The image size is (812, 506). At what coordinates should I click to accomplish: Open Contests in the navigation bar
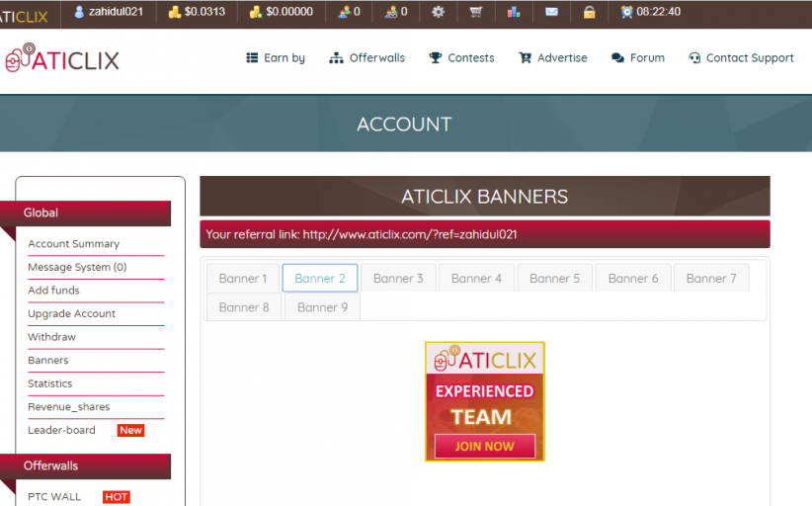[x=461, y=58]
